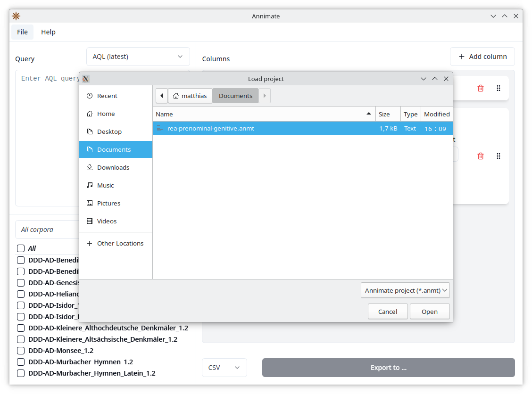Open Music folder in the dialog sidebar
The image size is (532, 394).
coord(116,186)
